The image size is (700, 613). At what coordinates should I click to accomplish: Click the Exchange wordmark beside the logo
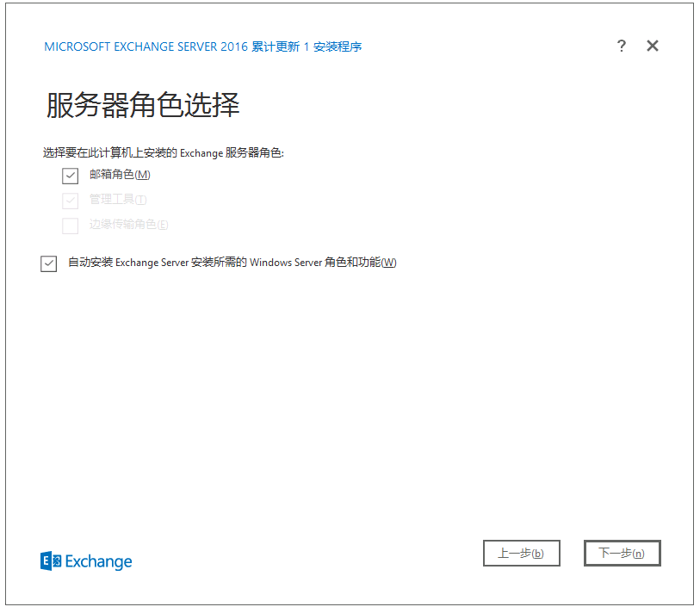[x=99, y=562]
